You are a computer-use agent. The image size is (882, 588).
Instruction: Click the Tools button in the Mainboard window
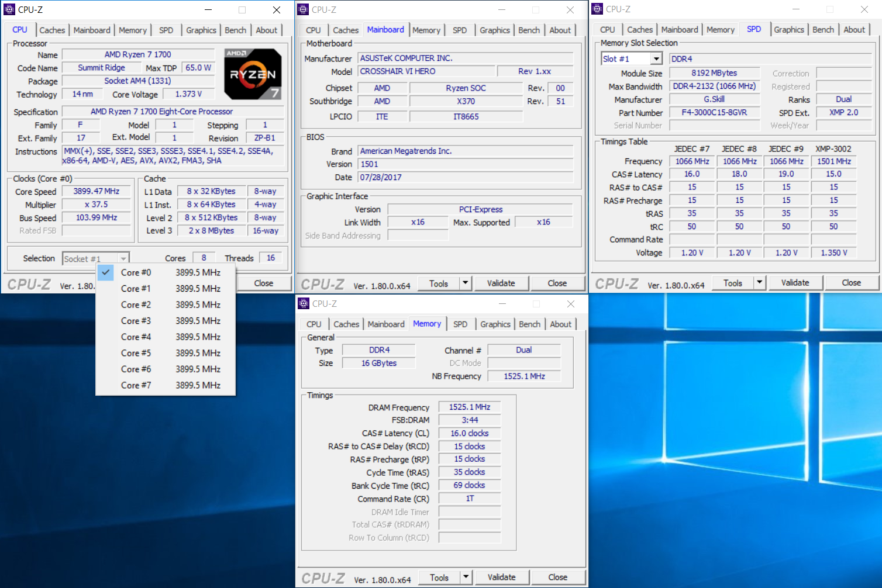tap(439, 283)
